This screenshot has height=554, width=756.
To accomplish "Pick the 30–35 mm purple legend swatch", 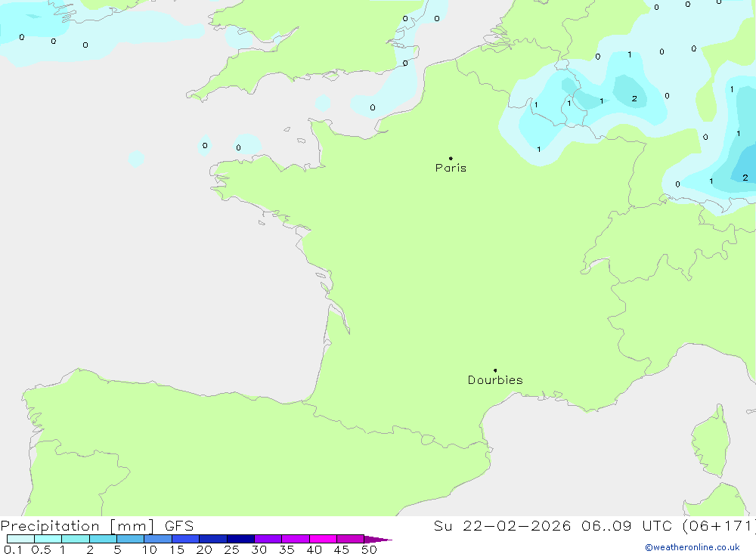I will 268,539.
